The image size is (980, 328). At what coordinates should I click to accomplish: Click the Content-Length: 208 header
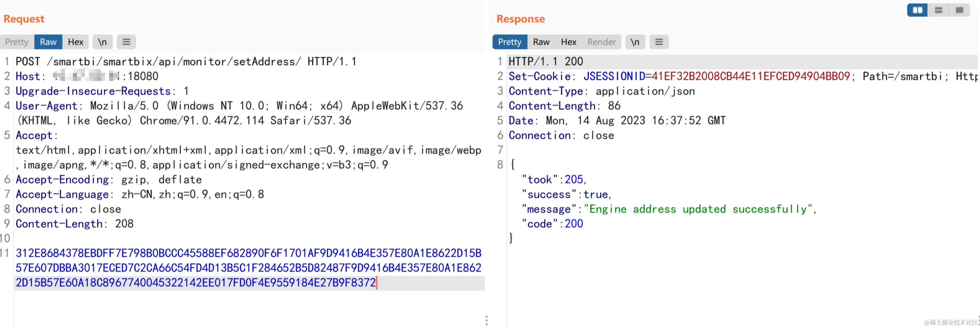75,224
